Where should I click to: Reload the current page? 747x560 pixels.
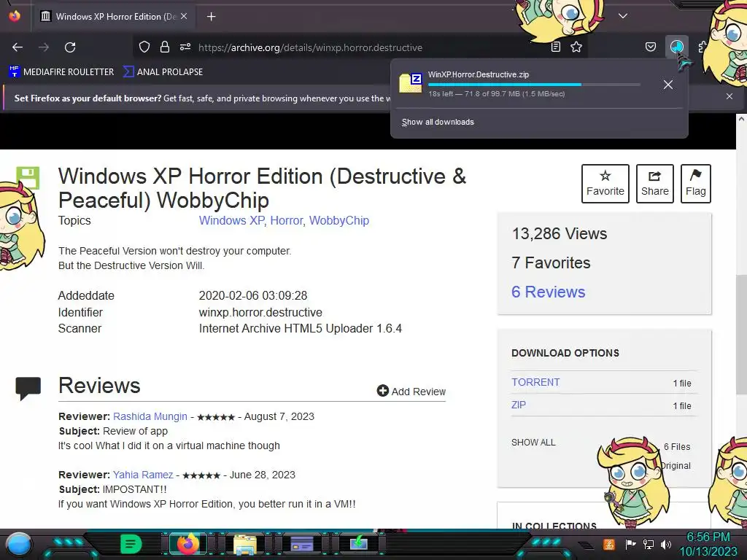[x=70, y=47]
